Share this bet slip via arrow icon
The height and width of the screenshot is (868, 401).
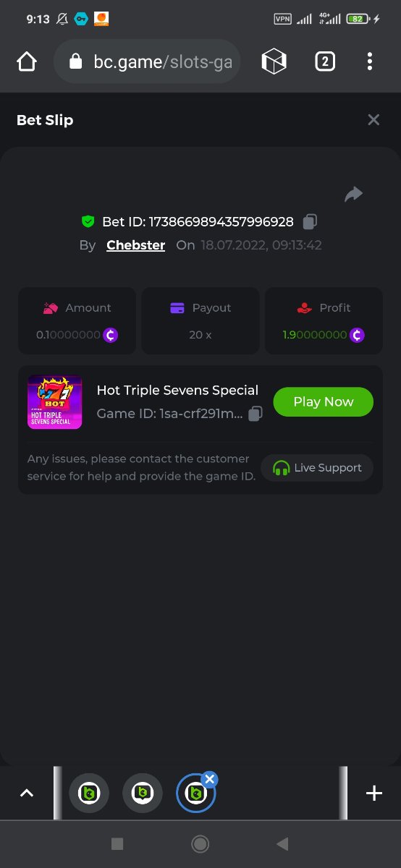point(353,194)
